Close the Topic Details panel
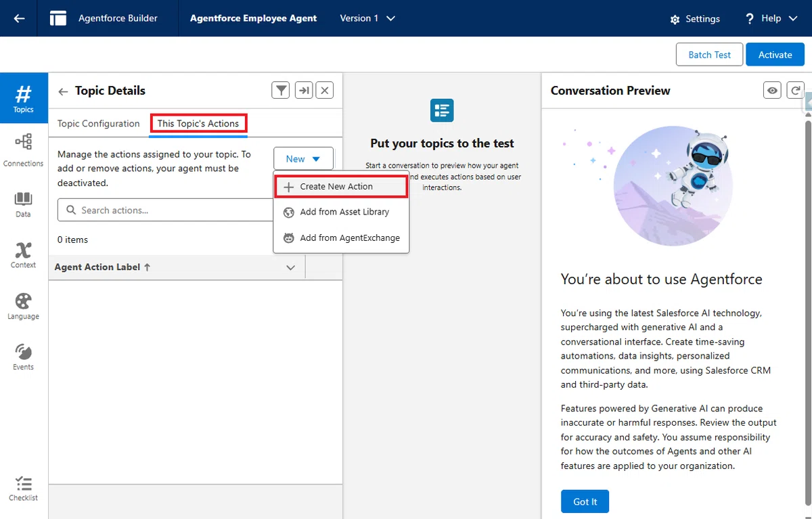This screenshot has width=812, height=519. click(325, 90)
